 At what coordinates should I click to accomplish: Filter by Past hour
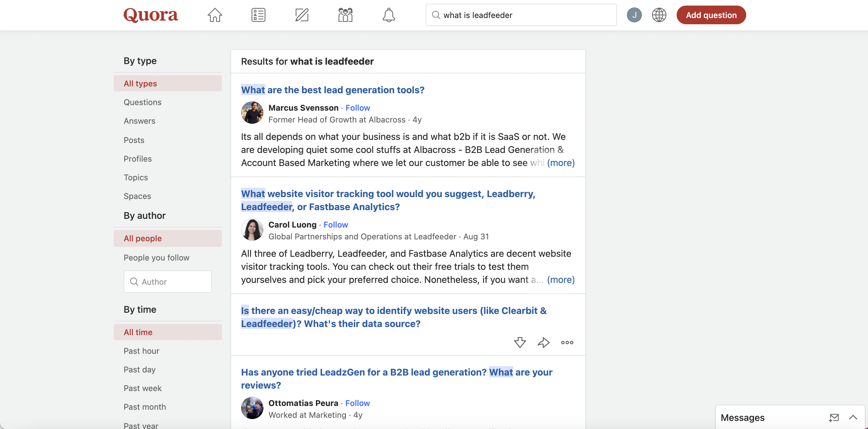pyautogui.click(x=141, y=351)
